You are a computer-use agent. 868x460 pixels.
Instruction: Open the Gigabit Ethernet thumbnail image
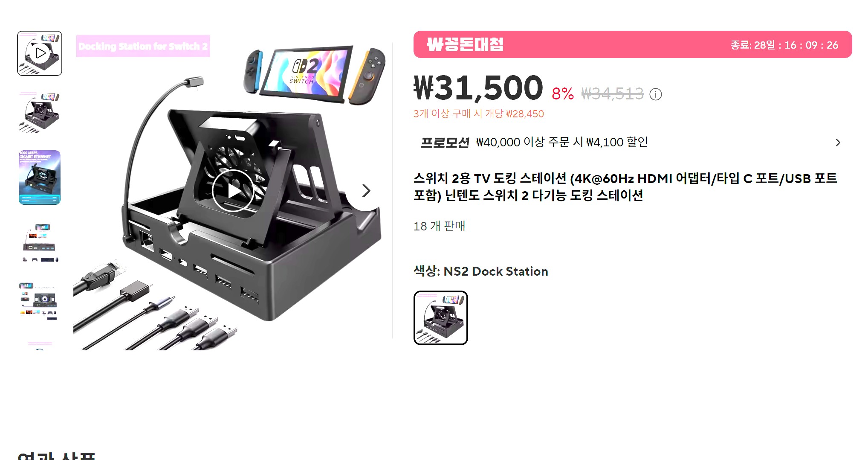[x=40, y=178]
